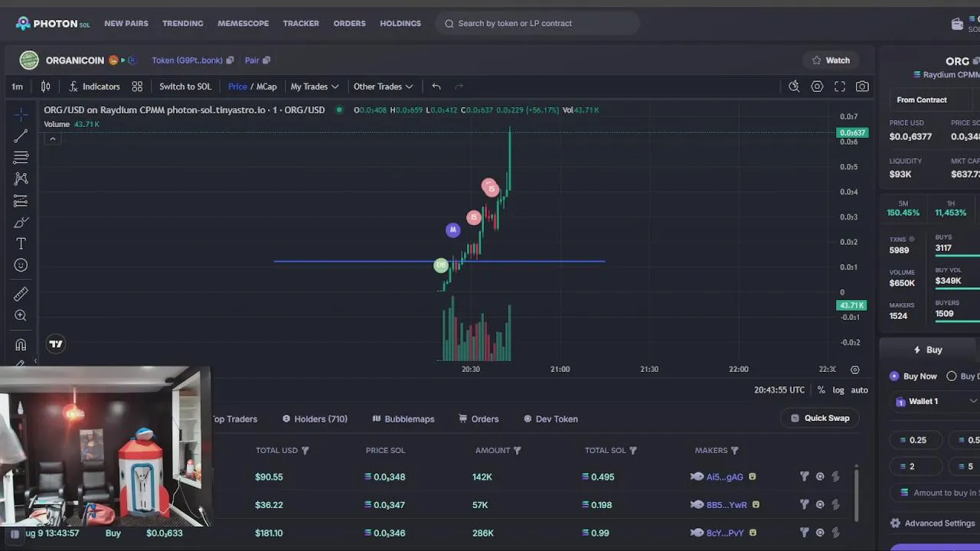The height and width of the screenshot is (551, 980).
Task: Undo the last chart action
Action: click(x=436, y=86)
